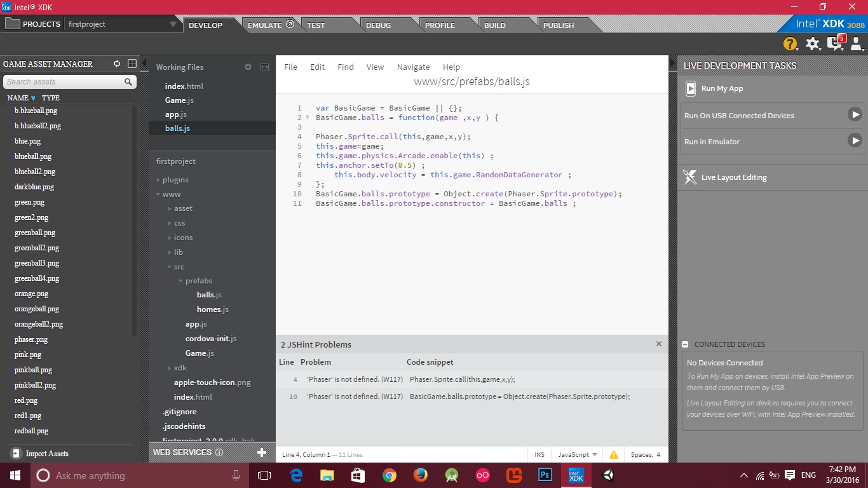
Task: Click the Web Services info icon
Action: (219, 452)
